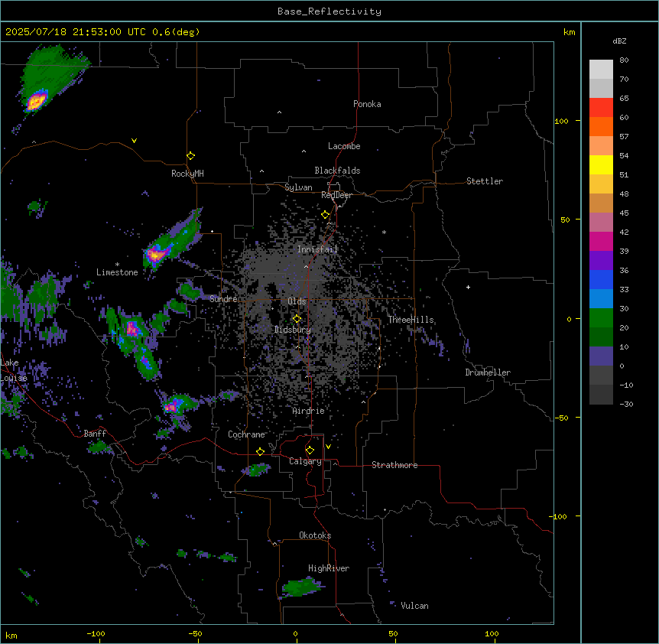Click the yellow V marker northwest of RockyMH
The image size is (659, 644).
coord(134,141)
